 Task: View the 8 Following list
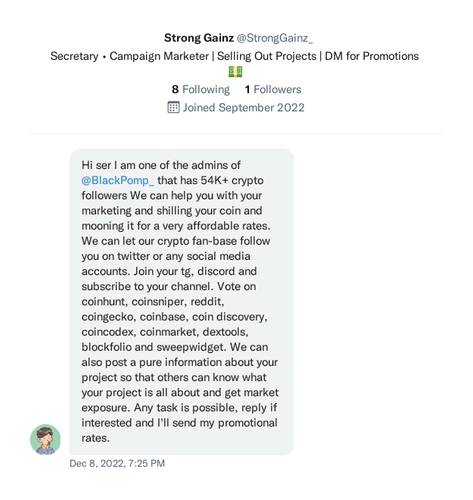(201, 89)
